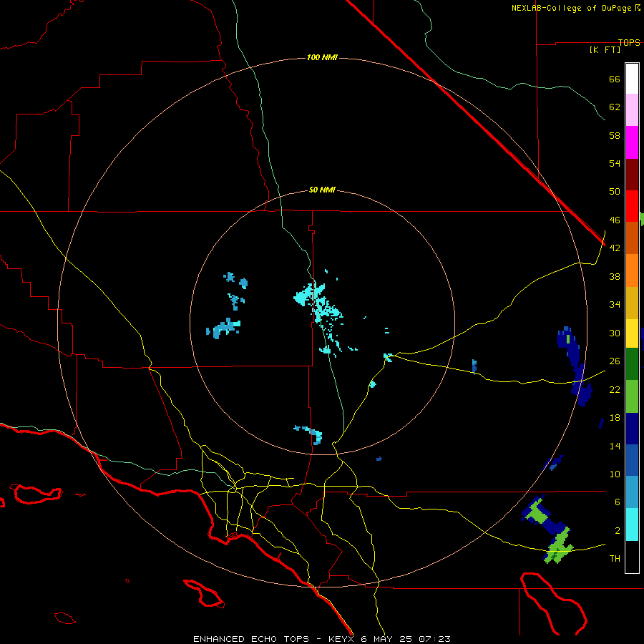Click the dark green 30 kft swatch
This screenshot has width=644, height=644.
pos(632,364)
